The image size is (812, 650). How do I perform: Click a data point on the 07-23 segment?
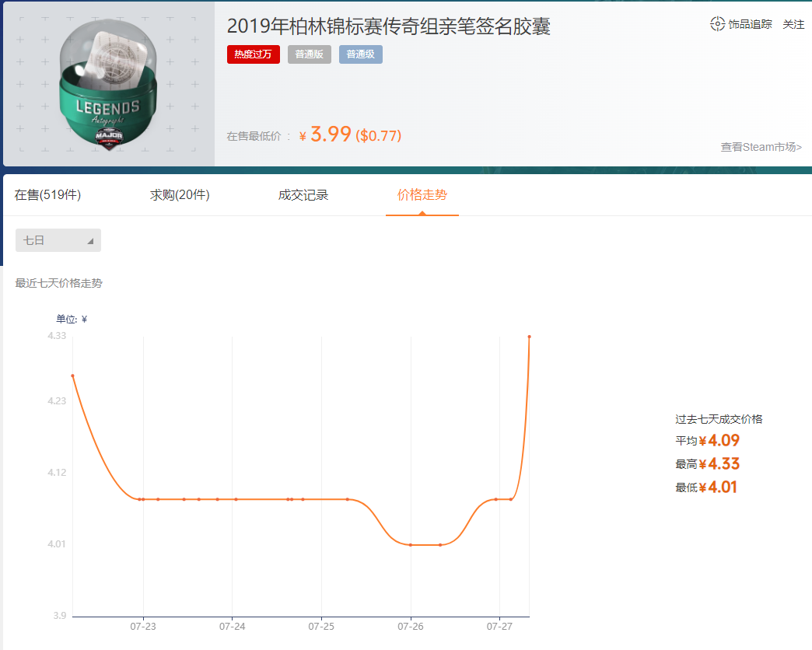[142, 499]
